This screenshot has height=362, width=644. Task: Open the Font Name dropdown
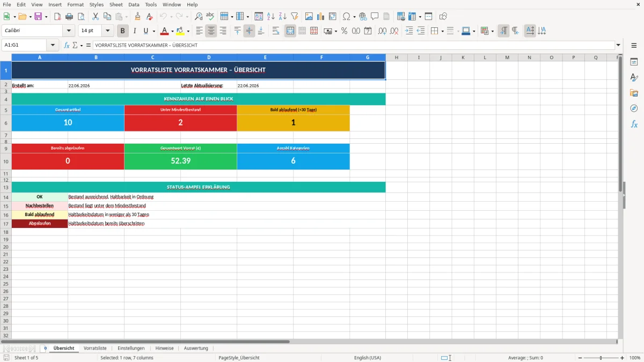point(69,31)
